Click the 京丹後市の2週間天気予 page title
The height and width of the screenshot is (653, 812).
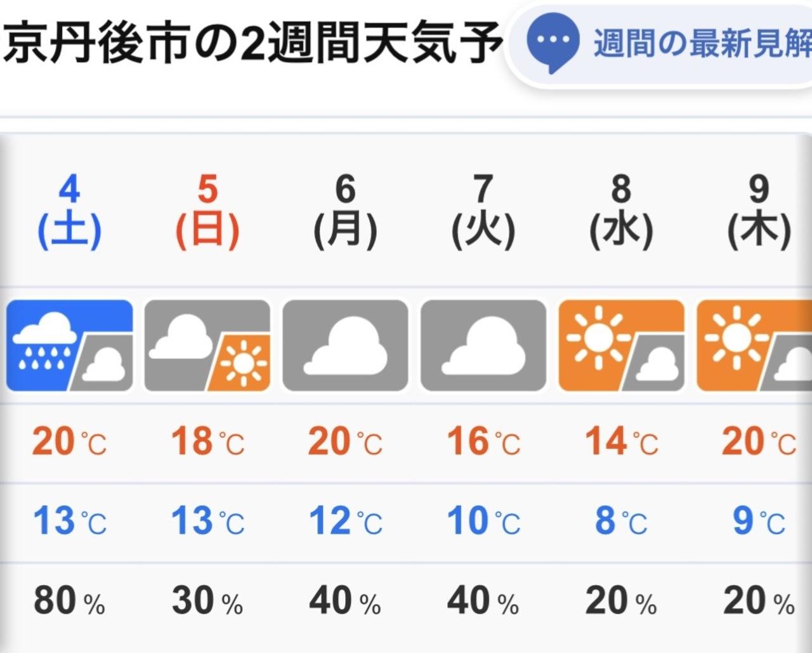[x=252, y=43]
